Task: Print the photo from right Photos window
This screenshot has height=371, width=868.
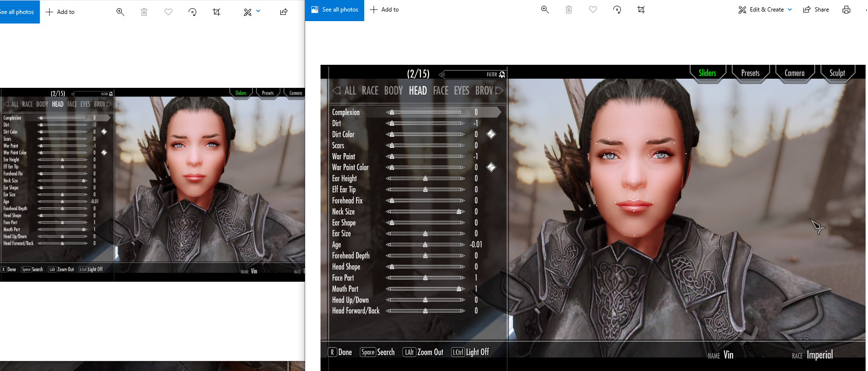Action: click(x=846, y=10)
